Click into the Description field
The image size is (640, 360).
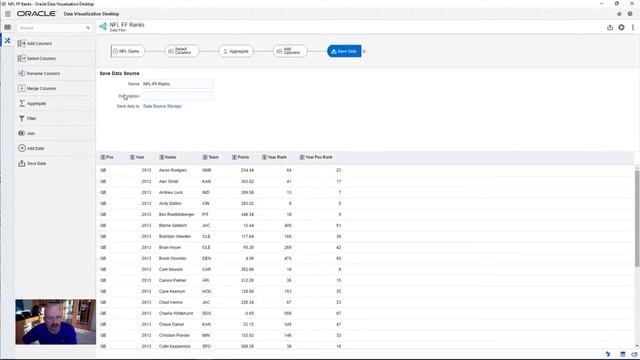click(177, 96)
